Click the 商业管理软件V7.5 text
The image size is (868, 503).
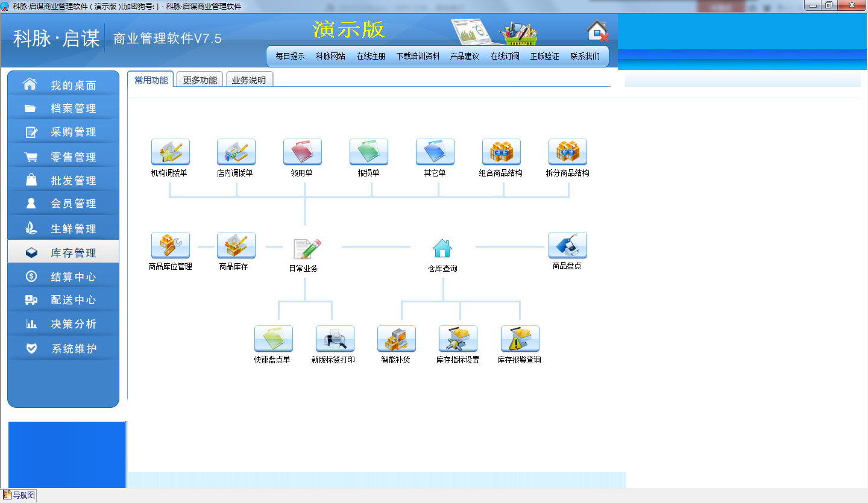click(x=168, y=39)
